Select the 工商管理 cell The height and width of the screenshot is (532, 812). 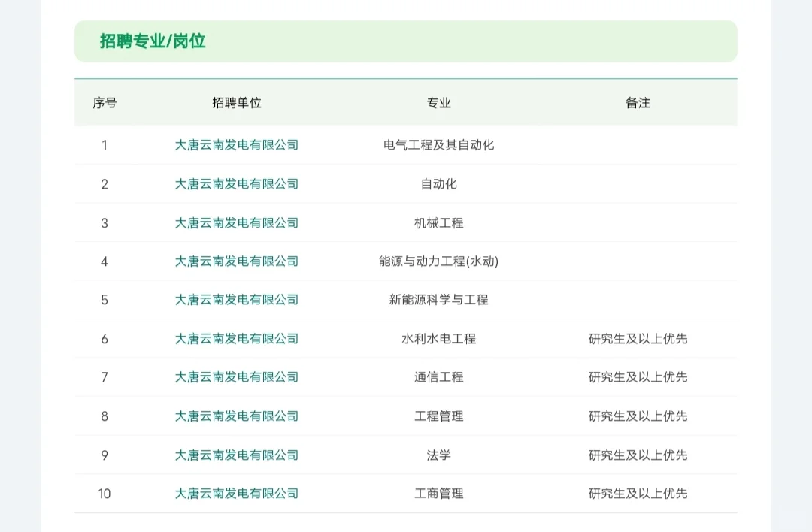point(438,494)
